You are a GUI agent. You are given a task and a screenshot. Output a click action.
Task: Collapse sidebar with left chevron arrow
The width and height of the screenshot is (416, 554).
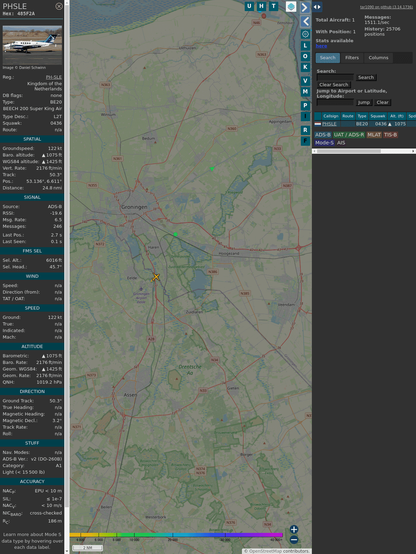click(305, 21)
